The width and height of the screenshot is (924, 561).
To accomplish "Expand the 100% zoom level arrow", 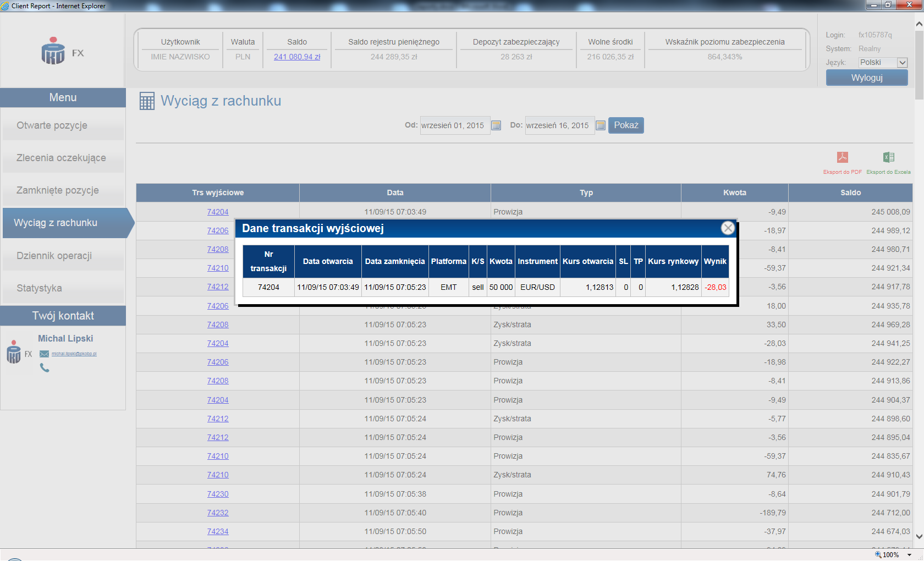I will click(910, 554).
